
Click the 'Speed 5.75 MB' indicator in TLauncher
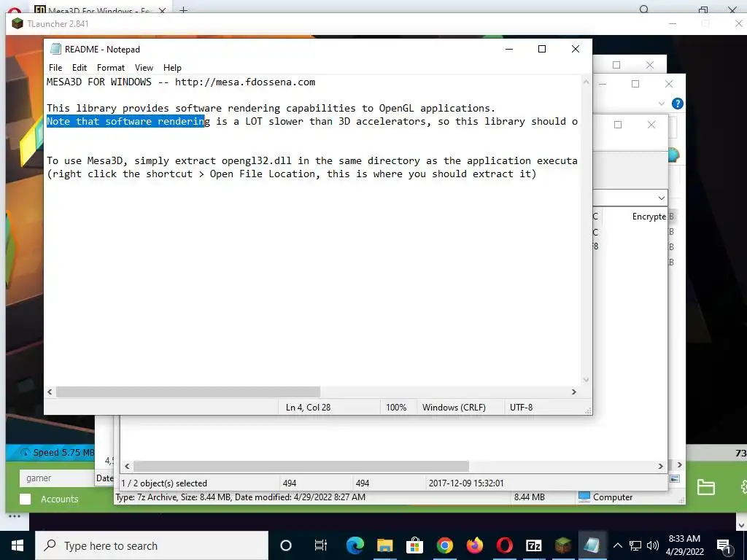[x=57, y=452]
